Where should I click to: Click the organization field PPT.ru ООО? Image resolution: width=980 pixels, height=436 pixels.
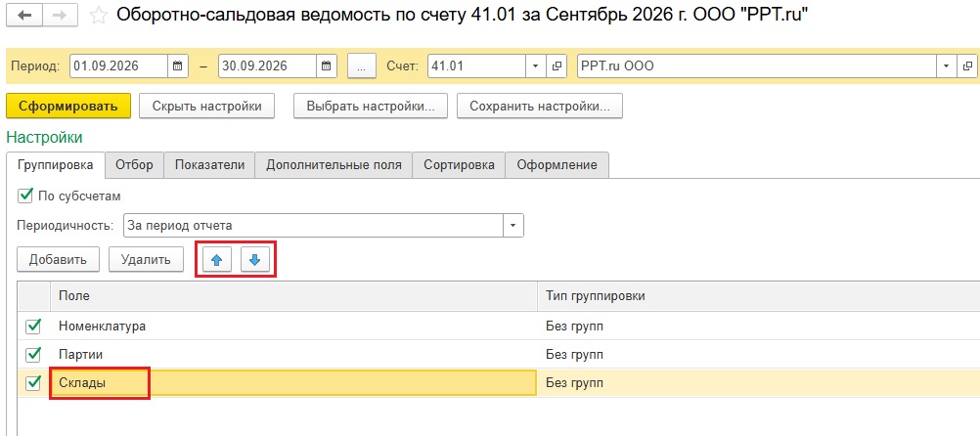coord(757,65)
